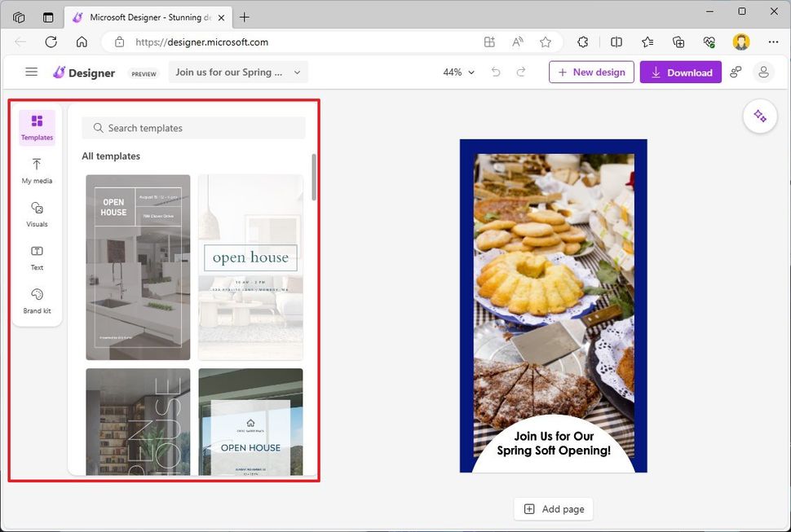Click the New design button
Viewport: 791px width, 532px height.
(590, 72)
